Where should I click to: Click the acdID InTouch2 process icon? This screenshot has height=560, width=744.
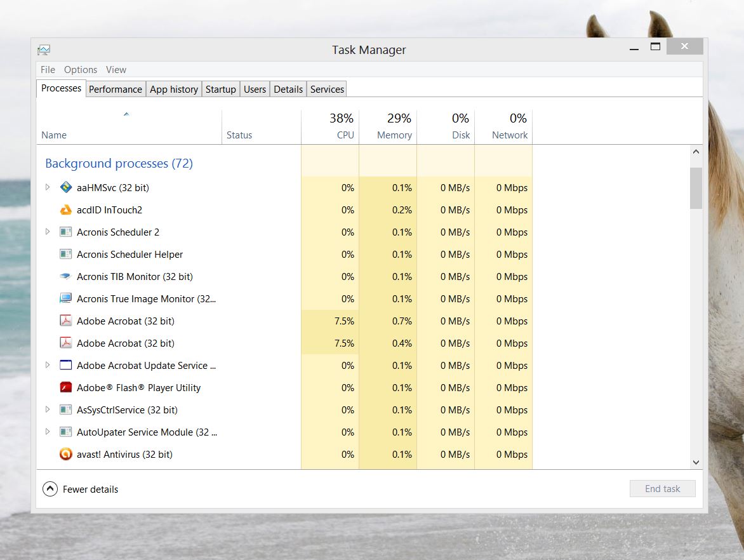click(x=66, y=210)
